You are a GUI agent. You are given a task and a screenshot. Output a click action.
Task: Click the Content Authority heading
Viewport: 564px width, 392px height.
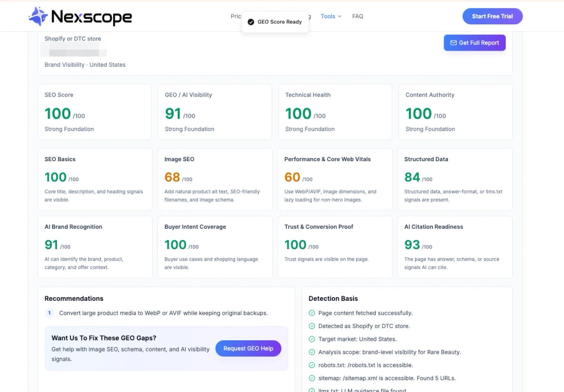[430, 95]
